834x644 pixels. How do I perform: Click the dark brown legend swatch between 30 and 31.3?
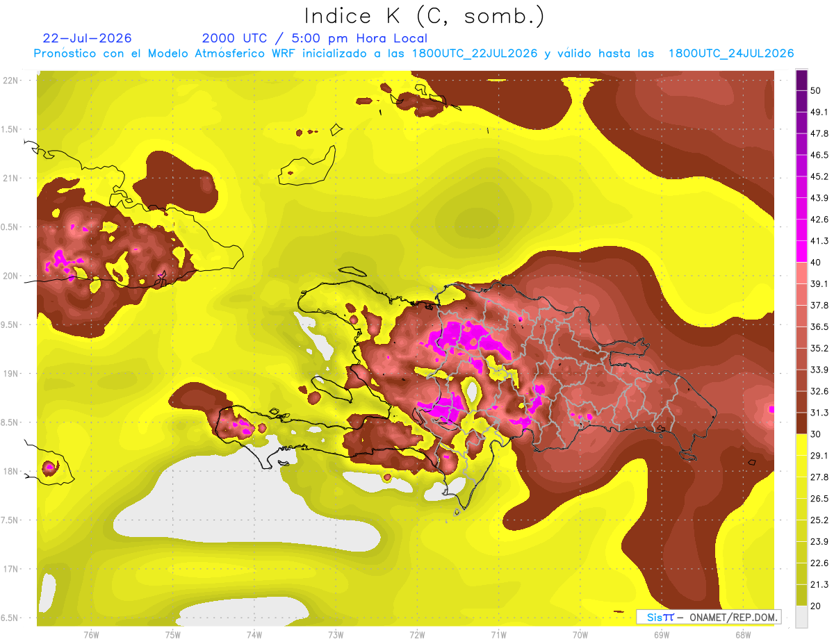point(801,422)
